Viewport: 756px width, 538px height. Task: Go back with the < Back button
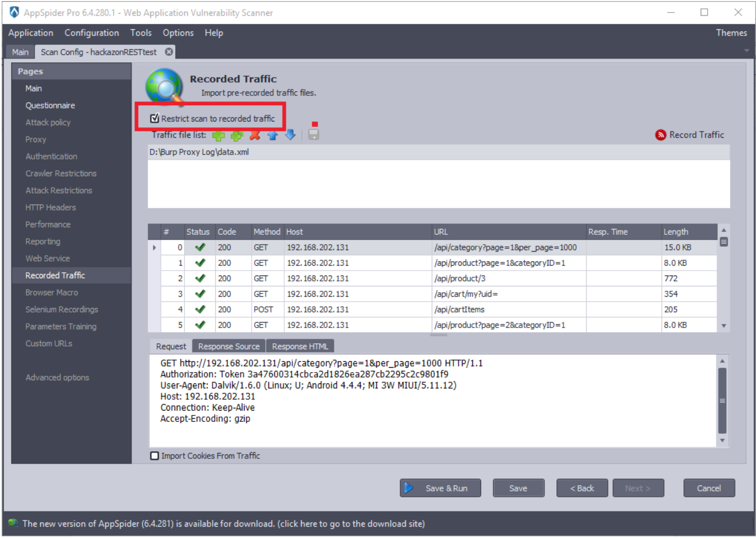582,488
